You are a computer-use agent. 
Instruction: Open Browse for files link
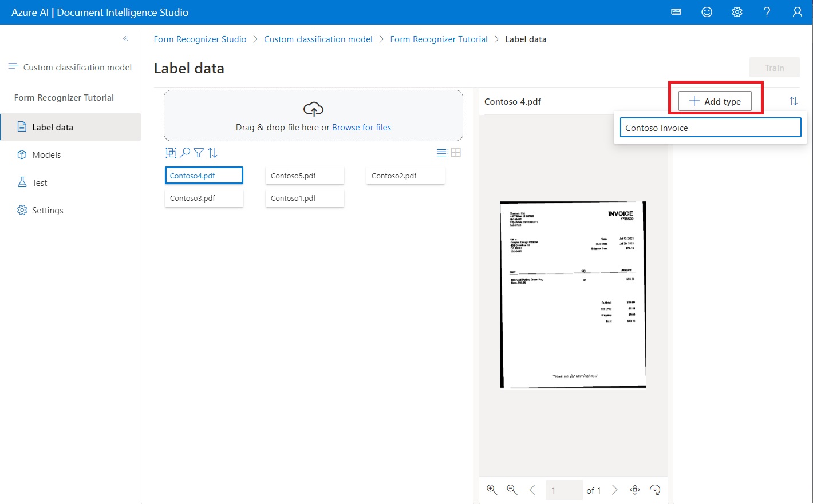pyautogui.click(x=361, y=127)
